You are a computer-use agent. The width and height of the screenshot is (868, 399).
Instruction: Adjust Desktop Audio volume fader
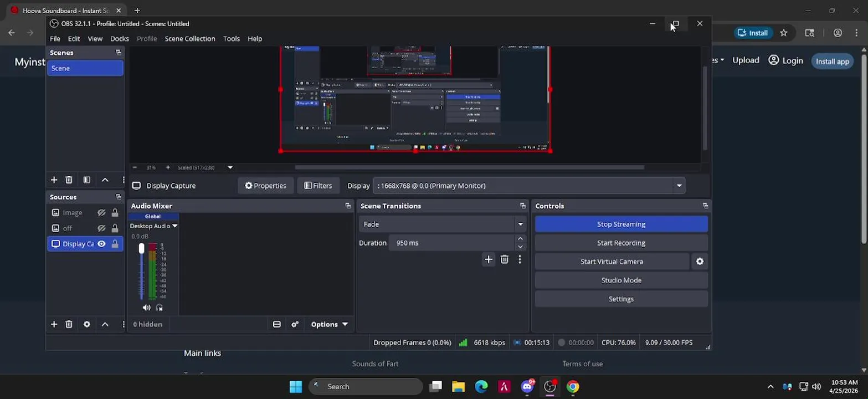[x=141, y=249]
